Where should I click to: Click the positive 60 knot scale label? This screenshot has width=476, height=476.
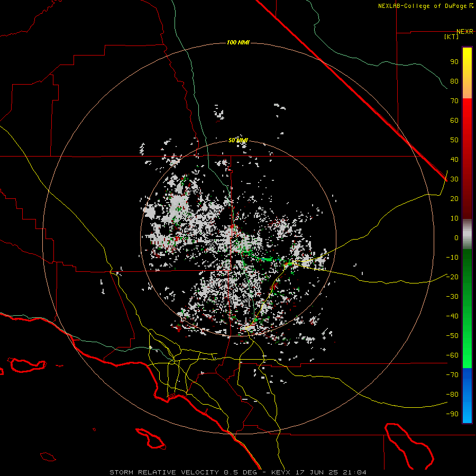[x=454, y=121]
